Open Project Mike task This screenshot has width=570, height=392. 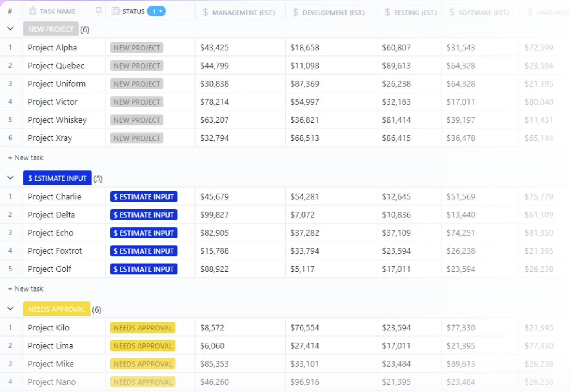click(51, 363)
